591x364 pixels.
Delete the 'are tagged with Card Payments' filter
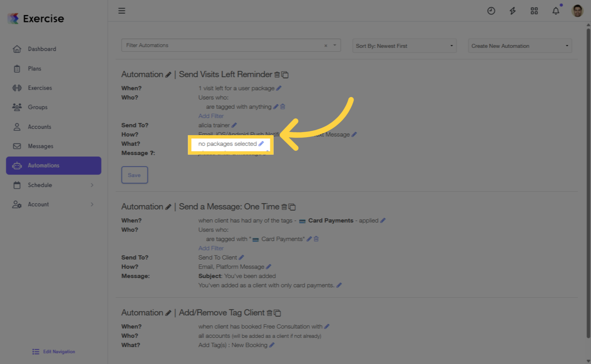(x=316, y=239)
